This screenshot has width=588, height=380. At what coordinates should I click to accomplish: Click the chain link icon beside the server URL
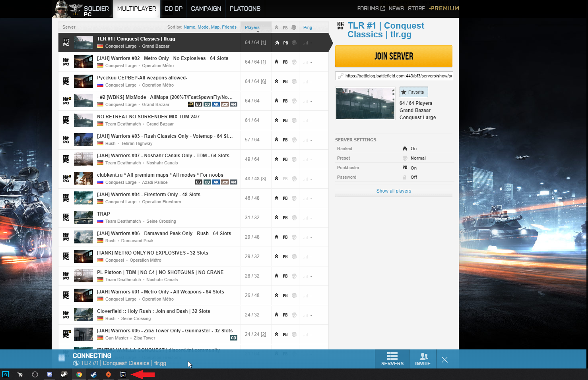(341, 76)
